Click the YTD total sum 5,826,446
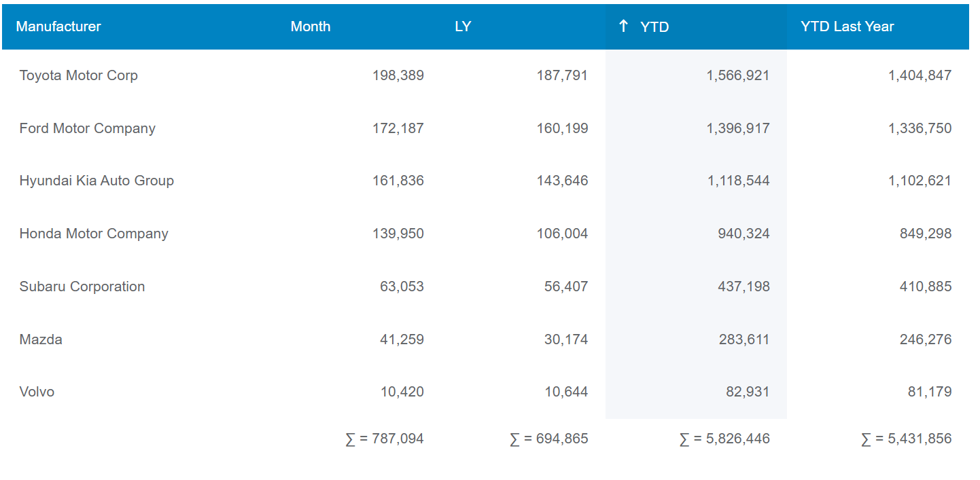Viewport: 980px width, 480px height. 724,439
